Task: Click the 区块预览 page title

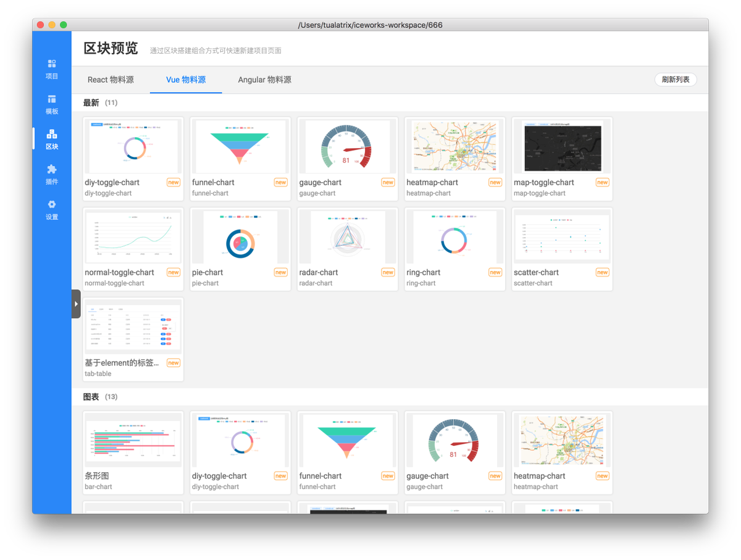Action: [111, 49]
